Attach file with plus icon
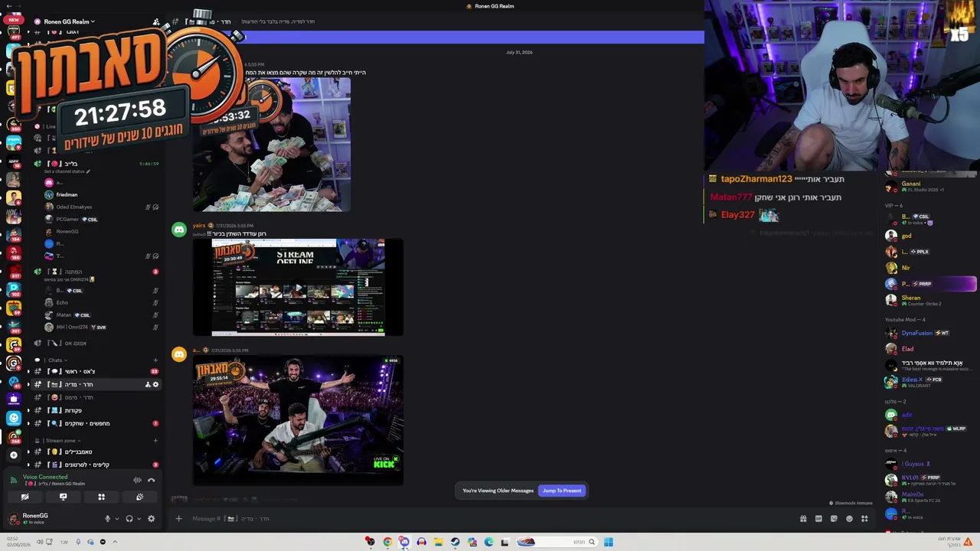Screen dimensions: 980x551 [178, 519]
